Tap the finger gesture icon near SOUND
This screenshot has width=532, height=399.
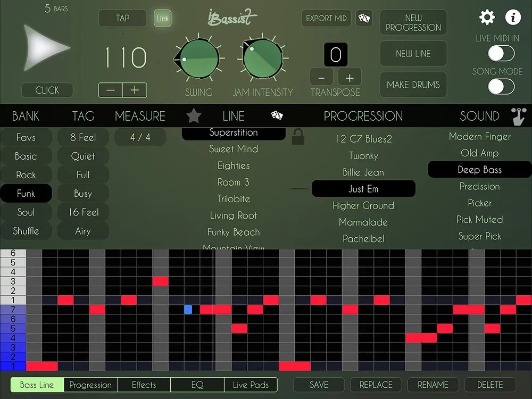pos(519,117)
